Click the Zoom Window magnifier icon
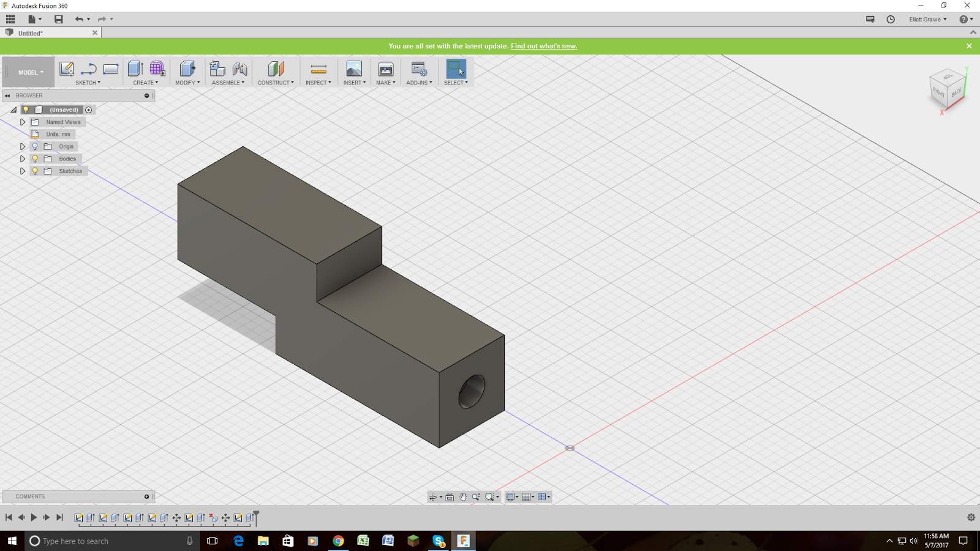 [x=489, y=497]
